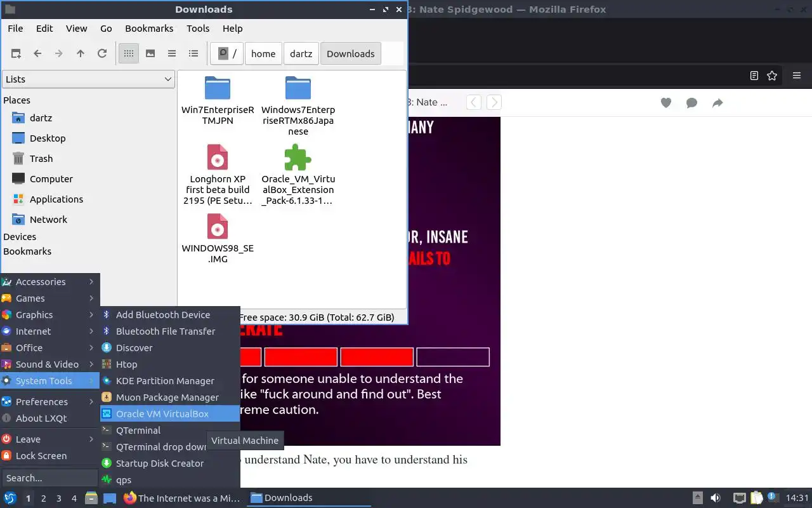812x508 pixels.
Task: Select Oracle VM VirtualBox Extension Pack file
Action: (x=298, y=175)
